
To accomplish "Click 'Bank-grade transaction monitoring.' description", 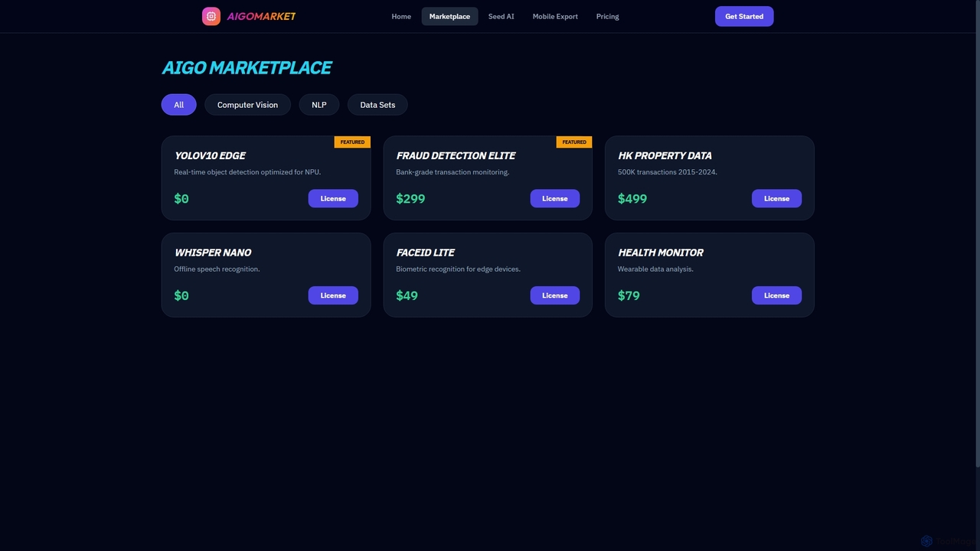I will [x=452, y=172].
